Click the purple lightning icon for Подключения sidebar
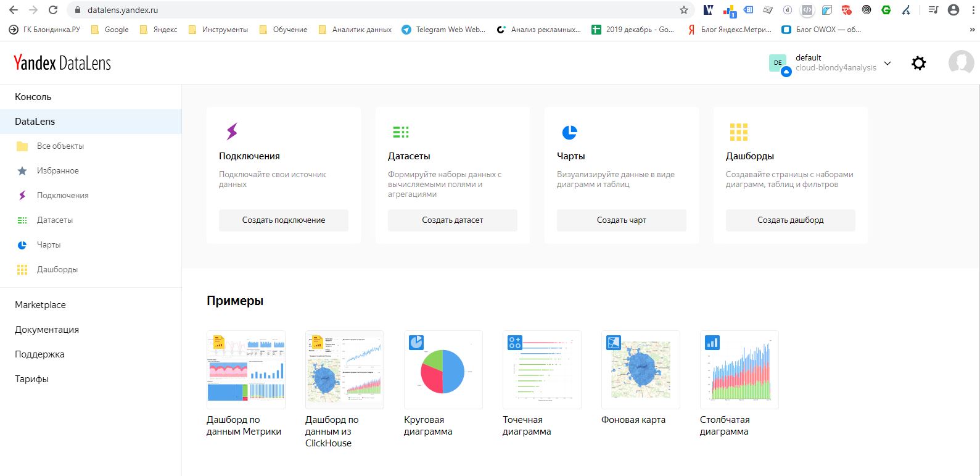The width and height of the screenshot is (980, 476). 22,196
